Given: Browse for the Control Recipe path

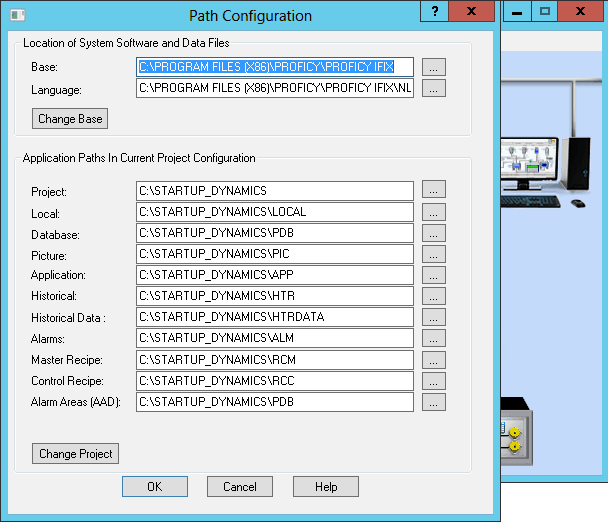Looking at the screenshot, I should point(434,381).
